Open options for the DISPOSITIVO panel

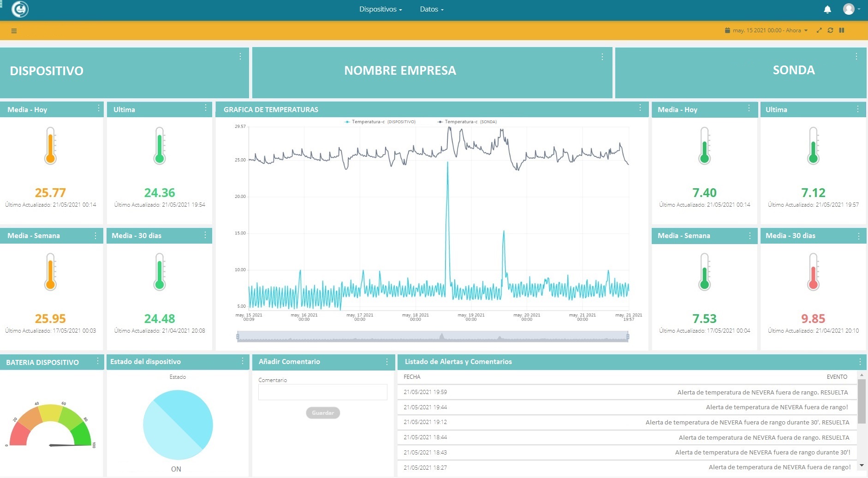coord(240,56)
